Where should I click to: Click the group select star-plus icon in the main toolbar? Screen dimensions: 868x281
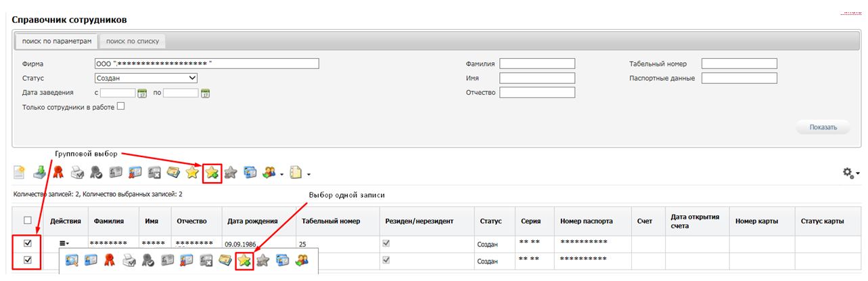(x=212, y=173)
